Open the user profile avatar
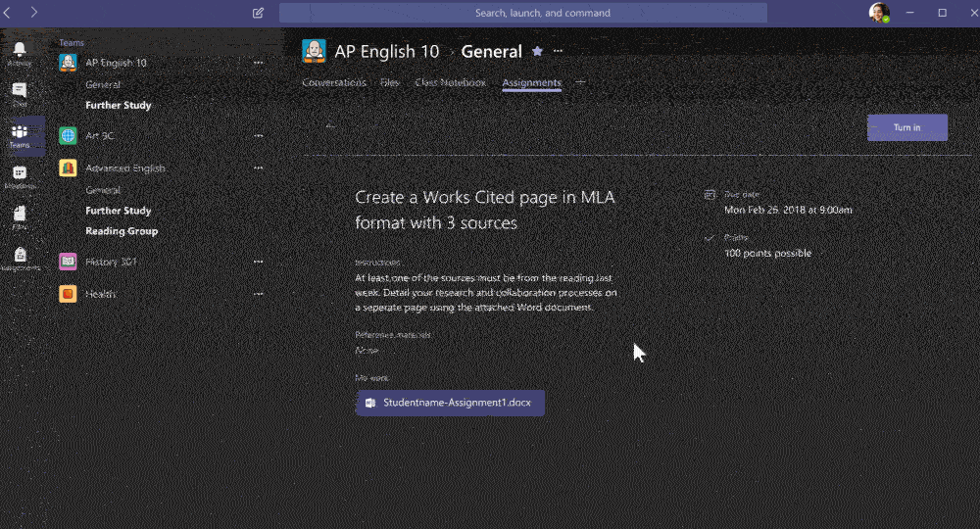Viewport: 980px width, 529px height. click(x=878, y=13)
